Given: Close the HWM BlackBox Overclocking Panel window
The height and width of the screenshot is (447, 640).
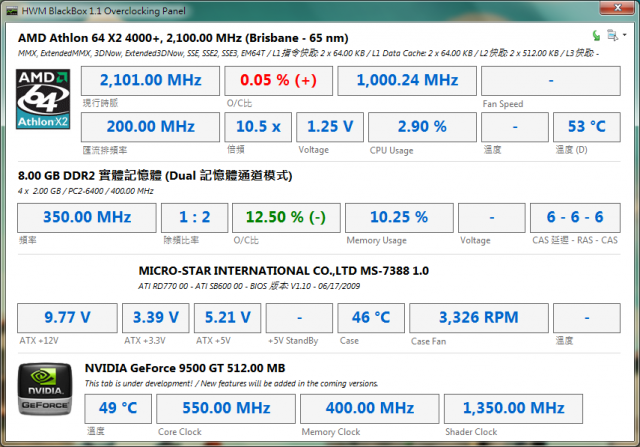Looking at the screenshot, I should 618,8.
